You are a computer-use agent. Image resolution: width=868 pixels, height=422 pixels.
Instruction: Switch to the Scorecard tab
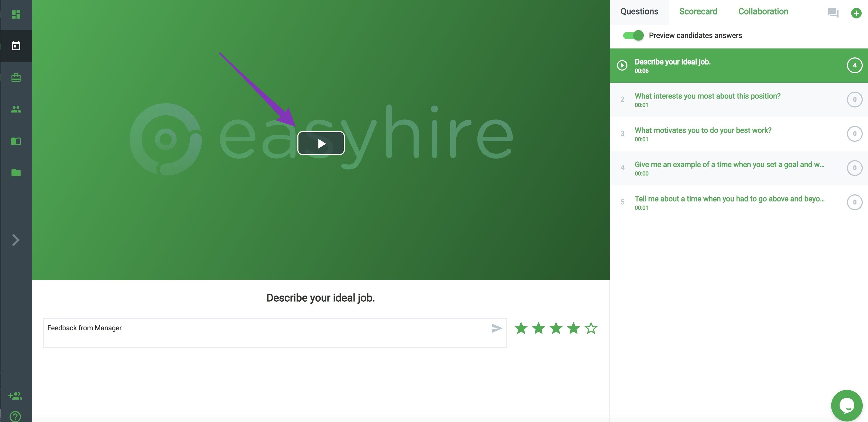click(x=698, y=12)
